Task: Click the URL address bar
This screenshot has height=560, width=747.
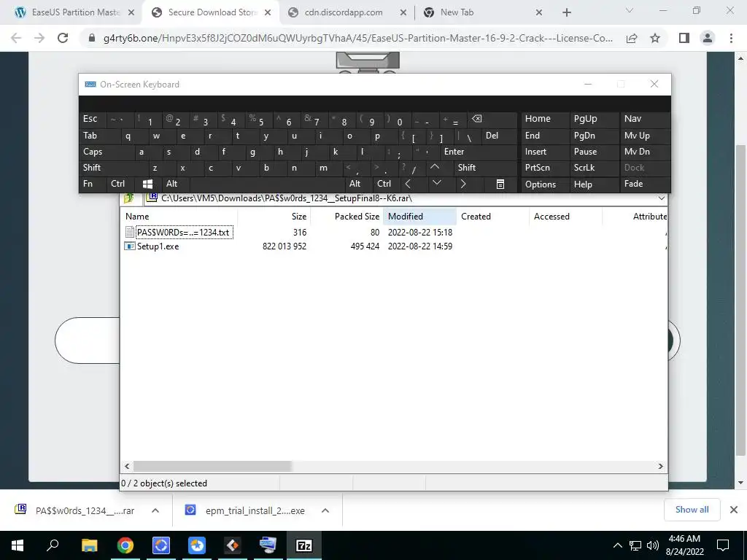Action: pos(357,38)
